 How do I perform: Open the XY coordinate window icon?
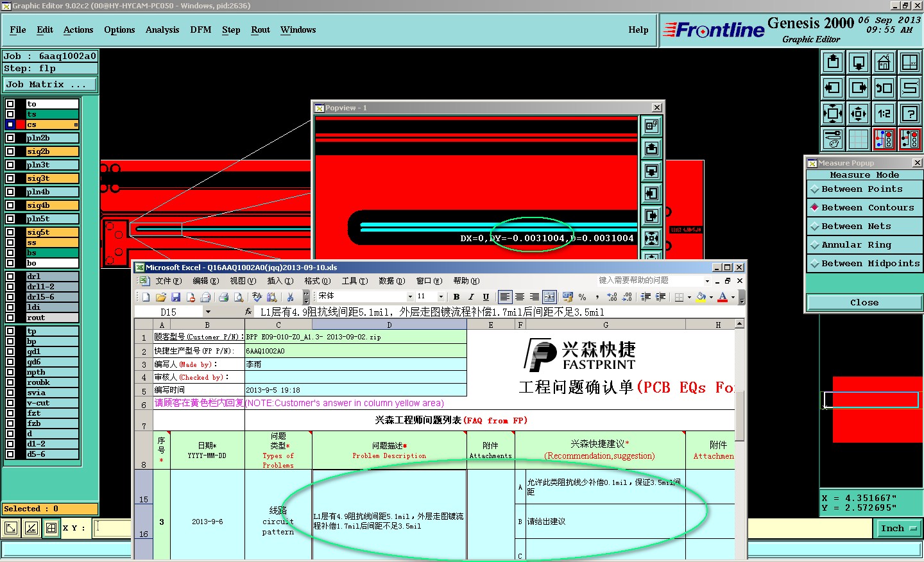(910, 62)
